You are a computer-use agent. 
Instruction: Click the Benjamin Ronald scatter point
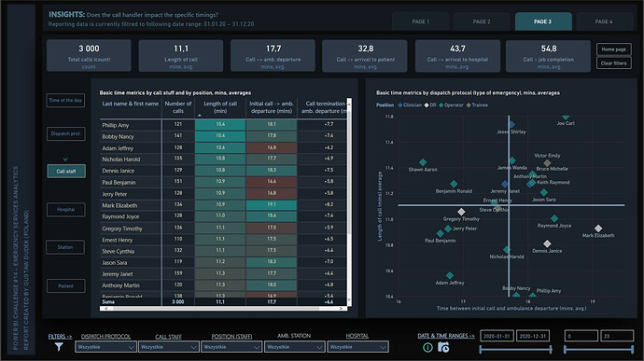pos(454,184)
